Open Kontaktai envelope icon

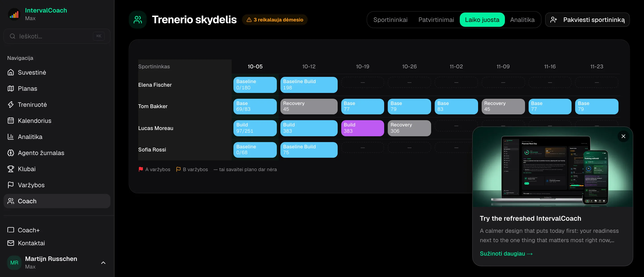tap(11, 243)
